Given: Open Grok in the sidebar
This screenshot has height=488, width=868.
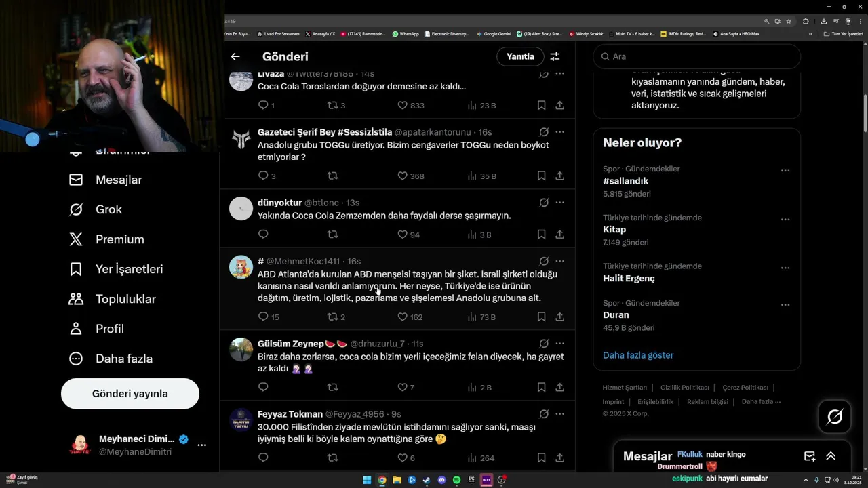Looking at the screenshot, I should click(96, 209).
